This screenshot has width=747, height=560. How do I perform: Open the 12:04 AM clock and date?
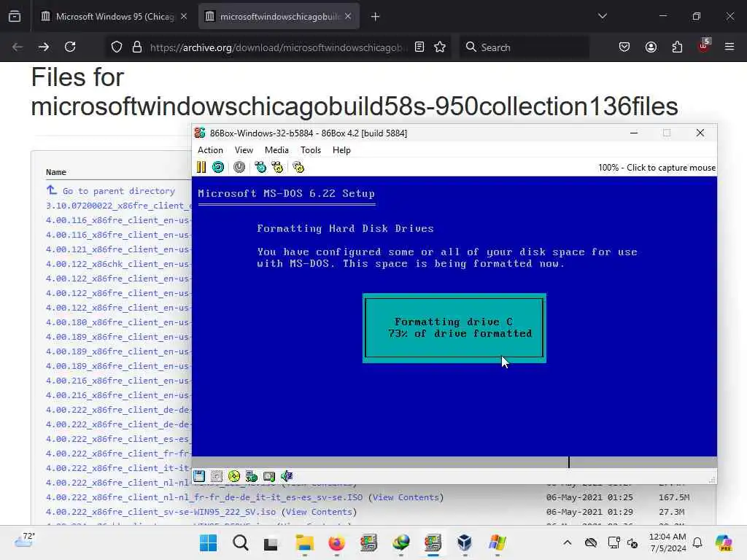[667, 542]
